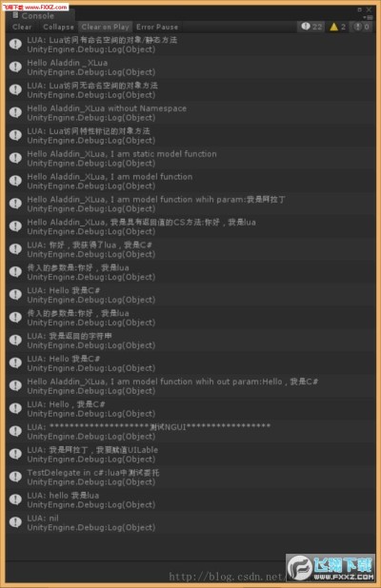Toggle error filter showing 0 errors

362,27
